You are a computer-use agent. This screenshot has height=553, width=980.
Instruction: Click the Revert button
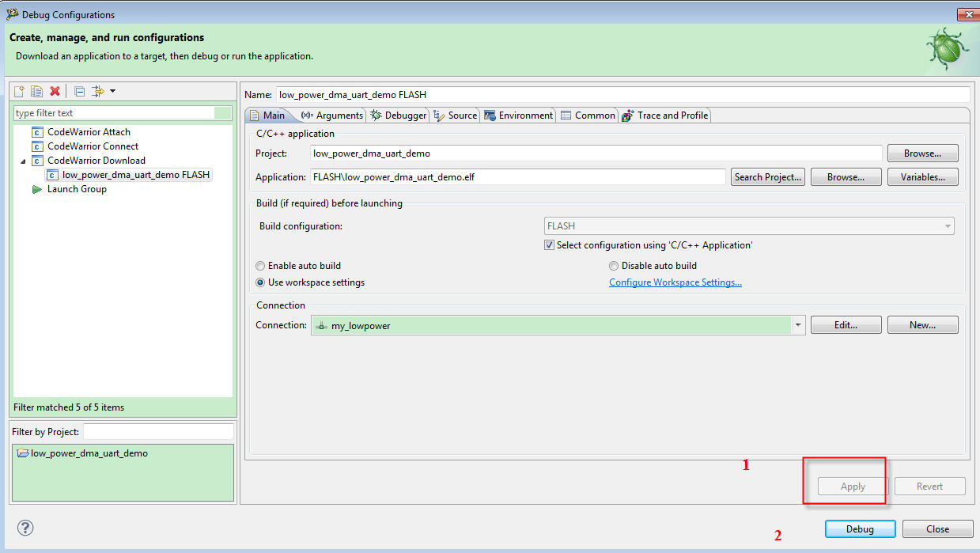pyautogui.click(x=929, y=487)
